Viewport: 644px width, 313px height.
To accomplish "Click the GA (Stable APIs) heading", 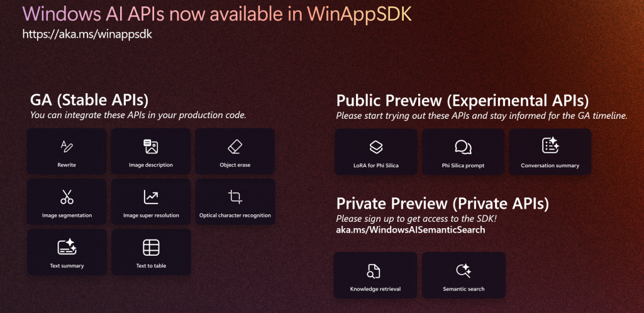I will (x=89, y=100).
